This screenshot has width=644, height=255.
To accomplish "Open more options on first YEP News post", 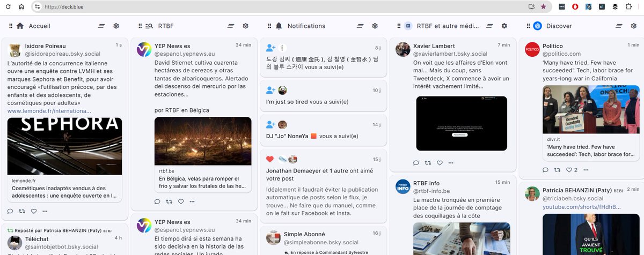I will pyautogui.click(x=192, y=201).
